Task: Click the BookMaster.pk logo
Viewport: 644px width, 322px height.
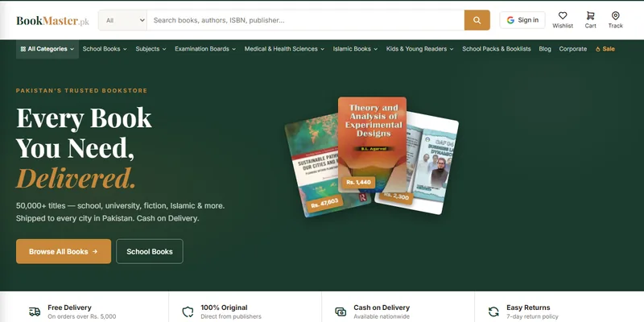Action: pyautogui.click(x=52, y=21)
